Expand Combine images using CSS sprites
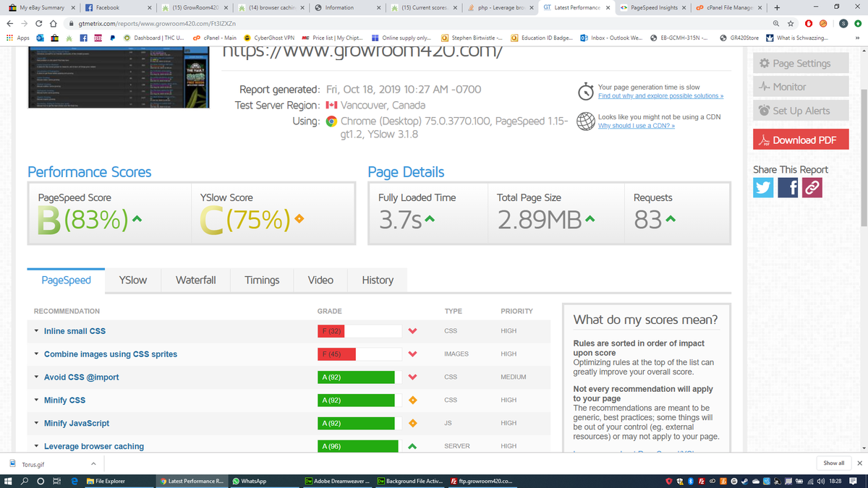Screen dimensions: 868x488 click(110, 354)
